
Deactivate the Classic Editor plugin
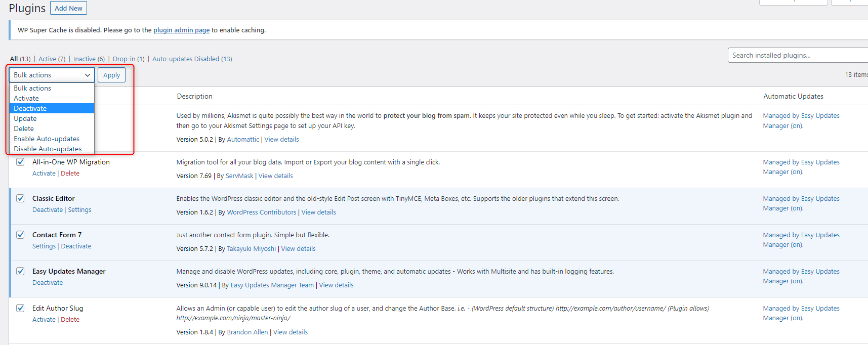[48, 209]
